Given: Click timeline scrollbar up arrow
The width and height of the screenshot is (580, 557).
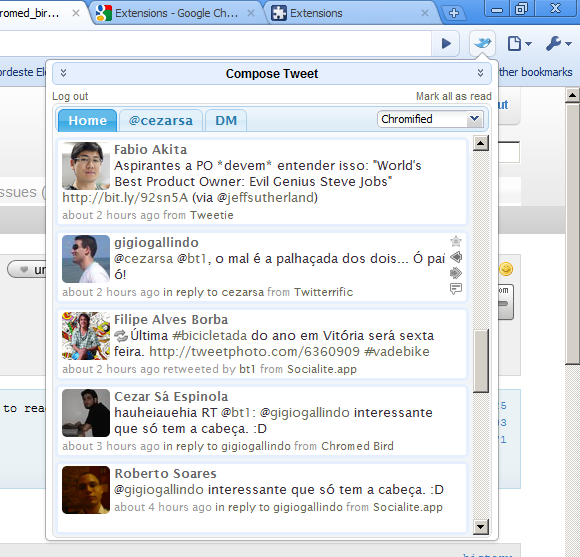Looking at the screenshot, I should pos(481,143).
